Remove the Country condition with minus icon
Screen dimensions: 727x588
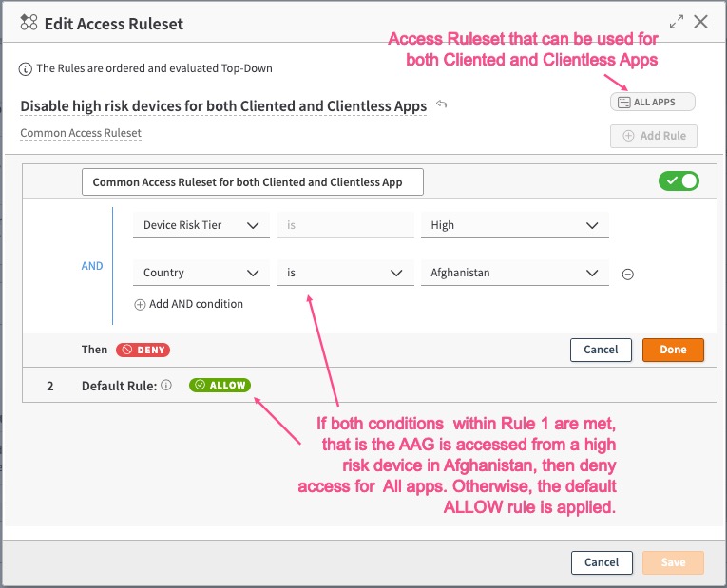point(627,274)
